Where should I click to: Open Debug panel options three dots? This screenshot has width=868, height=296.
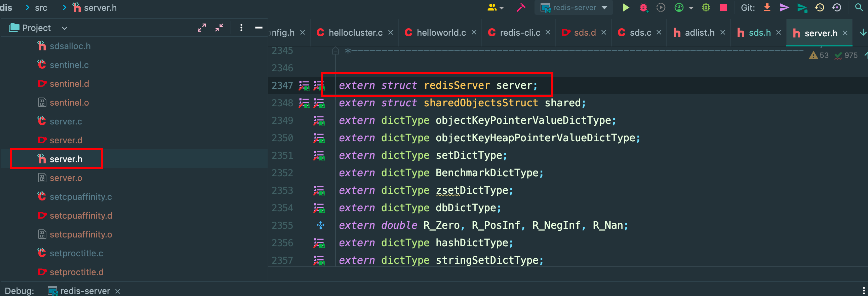pos(864,291)
